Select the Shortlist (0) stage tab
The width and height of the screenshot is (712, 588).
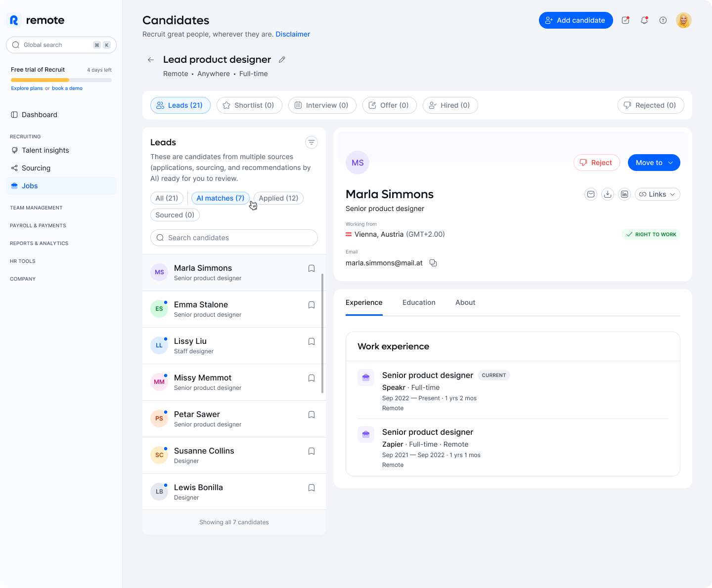click(x=249, y=105)
